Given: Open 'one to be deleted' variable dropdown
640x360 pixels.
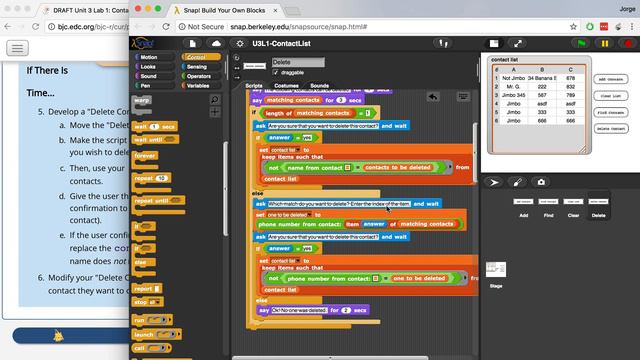Looking at the screenshot, I should click(x=310, y=215).
